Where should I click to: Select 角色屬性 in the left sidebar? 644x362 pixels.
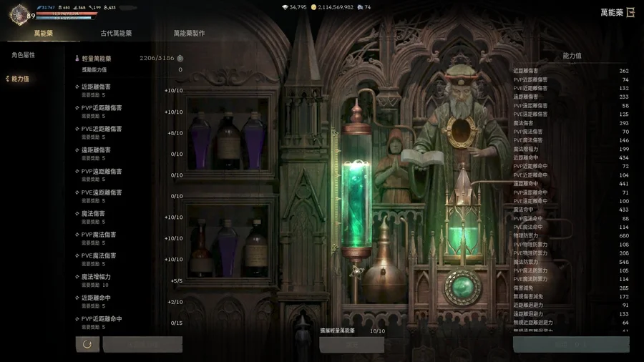23,55
